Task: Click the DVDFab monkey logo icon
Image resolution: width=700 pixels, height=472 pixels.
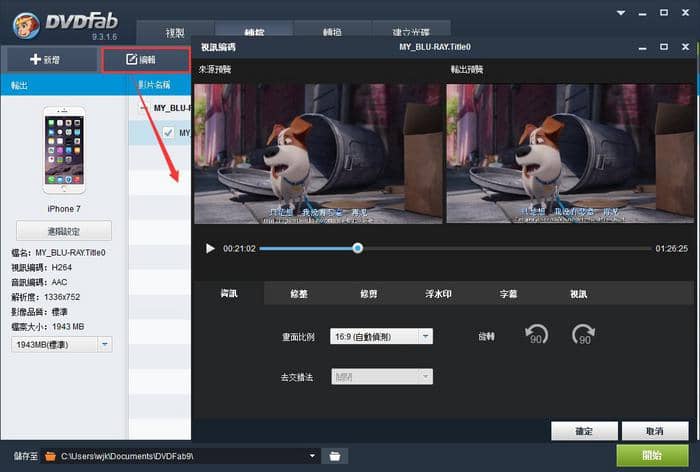Action: [26, 25]
